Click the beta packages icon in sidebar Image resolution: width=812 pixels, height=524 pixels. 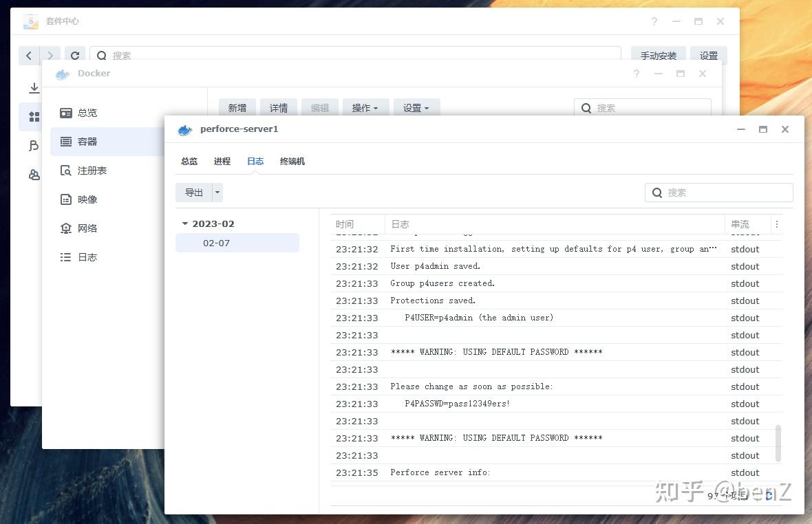point(34,146)
